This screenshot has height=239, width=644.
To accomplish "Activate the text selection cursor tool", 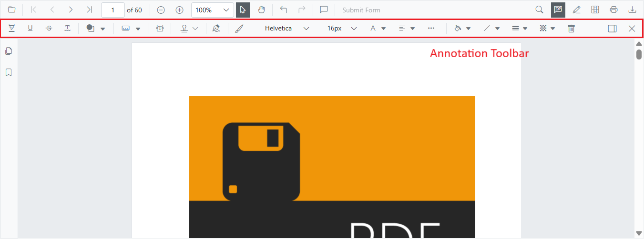I will point(243,10).
